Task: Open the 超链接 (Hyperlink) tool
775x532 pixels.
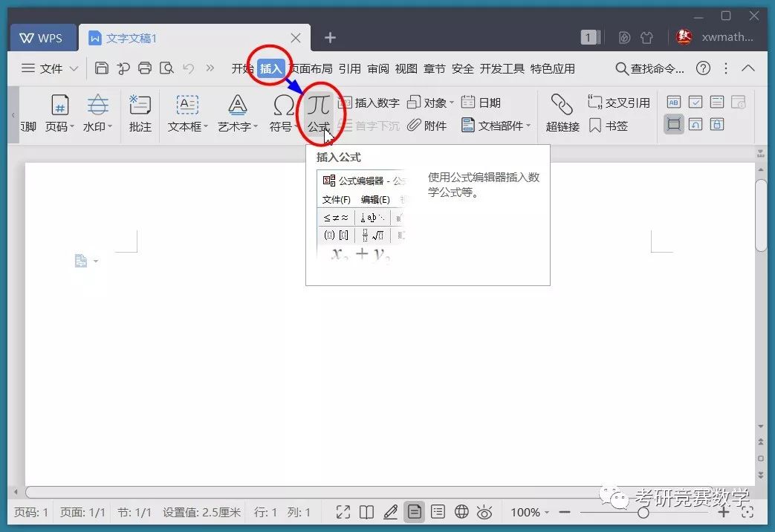Action: click(562, 111)
